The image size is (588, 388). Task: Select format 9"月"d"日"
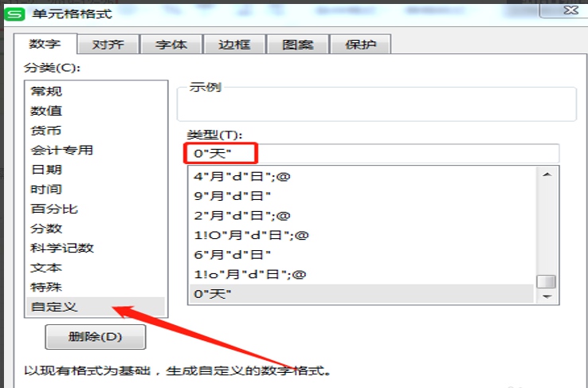point(362,196)
